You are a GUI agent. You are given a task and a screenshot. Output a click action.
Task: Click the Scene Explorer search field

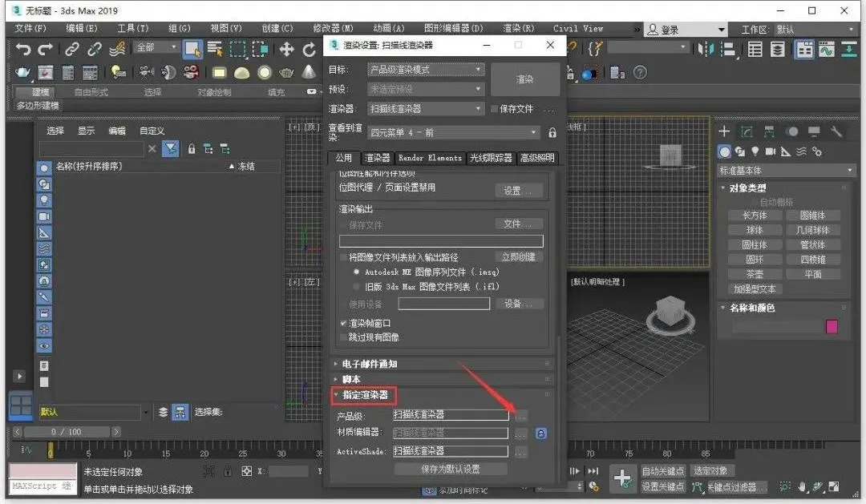point(91,148)
